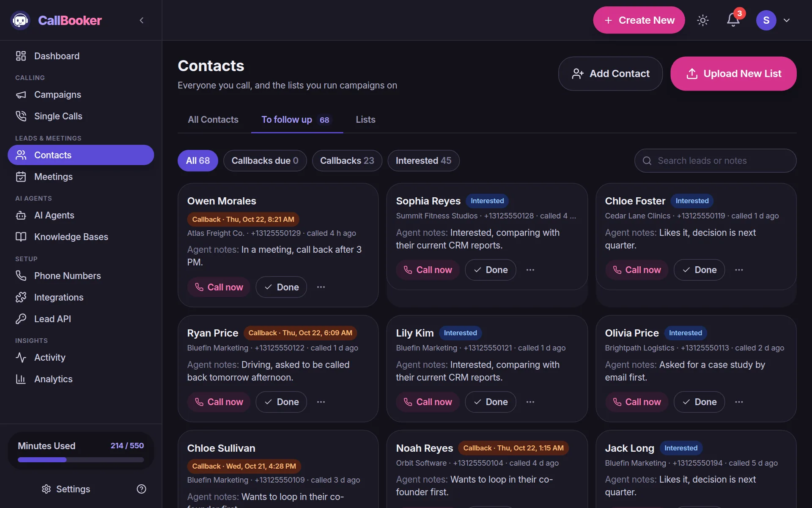Click Noah Reyes callback time badge
Viewport: 812px width, 508px height.
(513, 448)
